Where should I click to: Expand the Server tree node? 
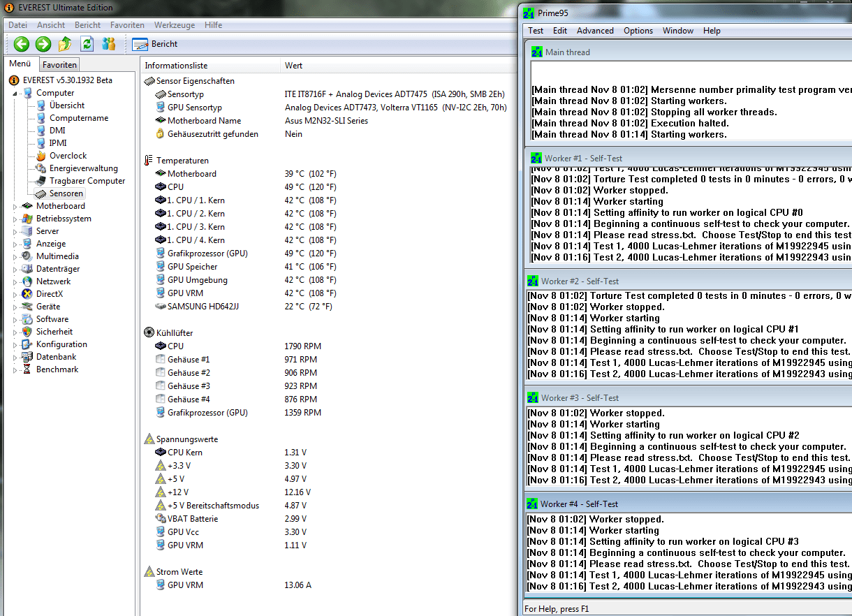point(16,231)
